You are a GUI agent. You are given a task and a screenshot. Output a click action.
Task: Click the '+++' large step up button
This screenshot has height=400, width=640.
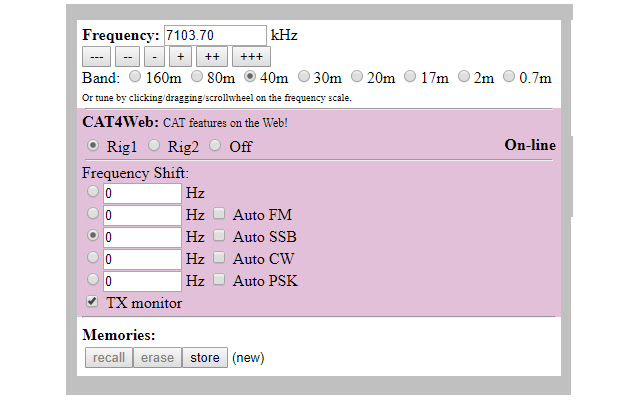(251, 57)
